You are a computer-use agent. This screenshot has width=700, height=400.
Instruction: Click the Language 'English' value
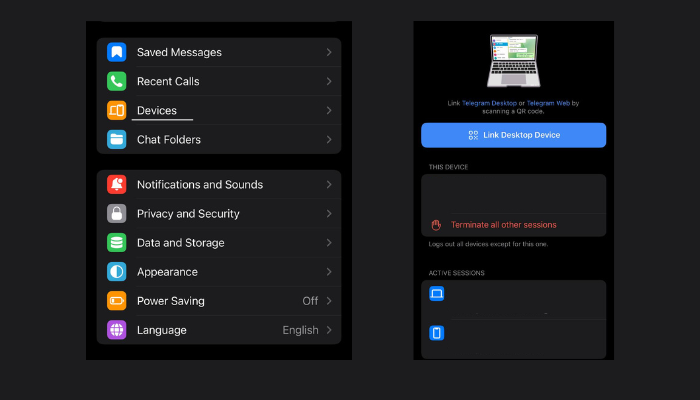[x=300, y=330]
